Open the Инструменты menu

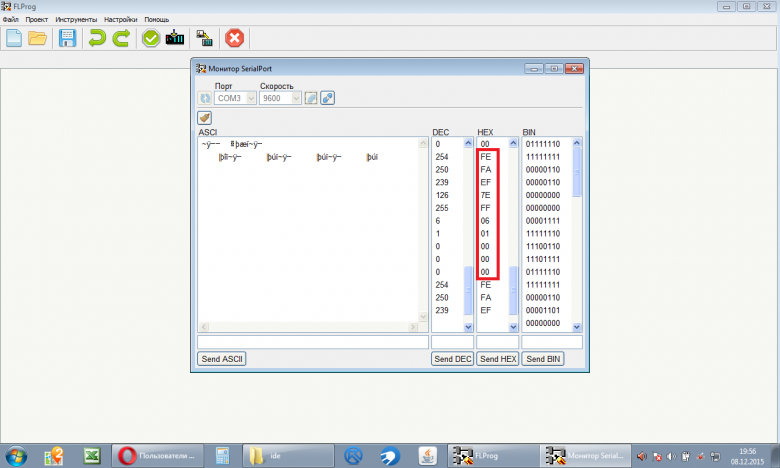point(77,19)
